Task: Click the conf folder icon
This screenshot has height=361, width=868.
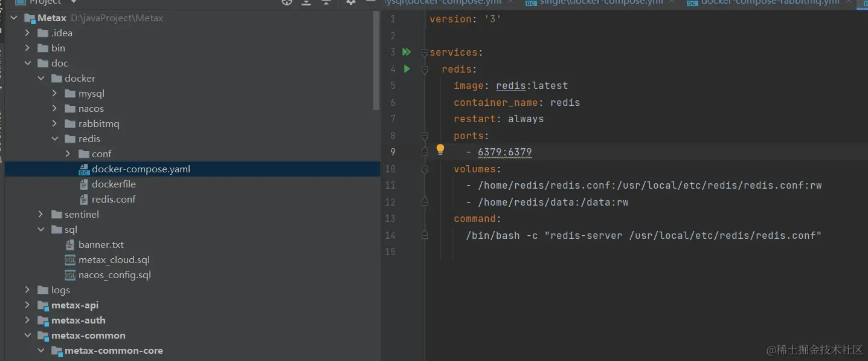Action: pos(84,154)
